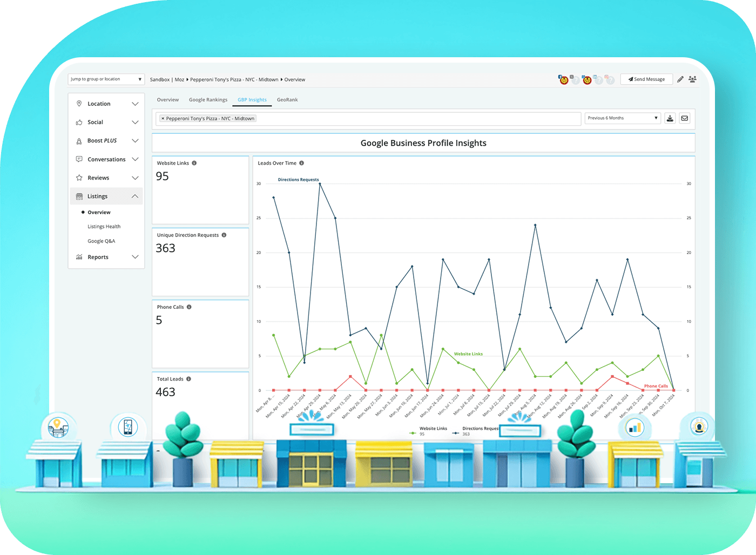Switch to the Google Rankings tab
The width and height of the screenshot is (756, 555).
208,100
